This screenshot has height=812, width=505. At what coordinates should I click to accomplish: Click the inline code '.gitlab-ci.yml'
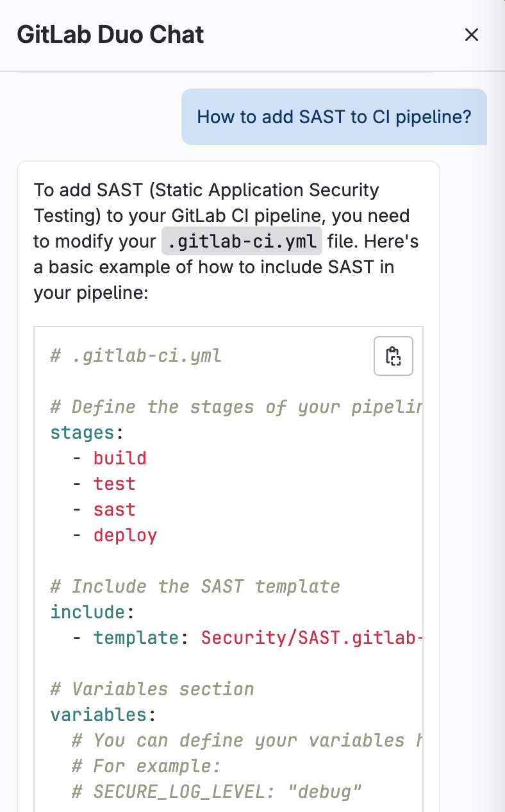(242, 241)
